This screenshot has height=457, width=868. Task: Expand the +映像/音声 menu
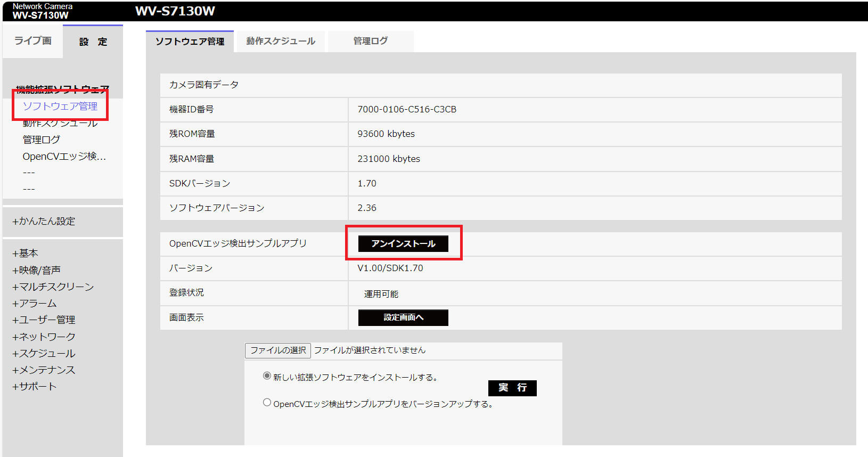(x=36, y=270)
